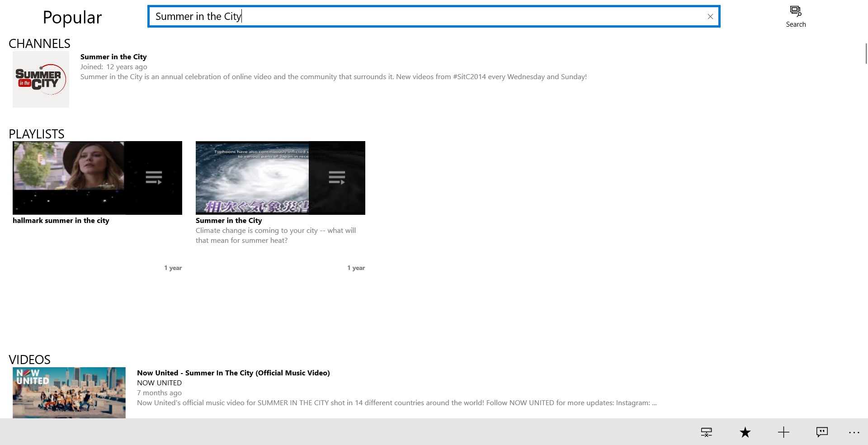Click the plus add icon

[x=783, y=432]
